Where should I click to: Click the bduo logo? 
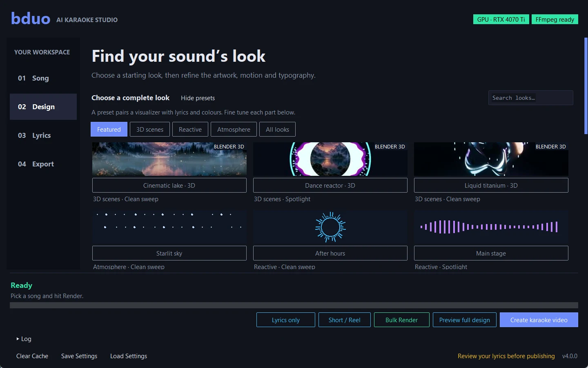31,19
